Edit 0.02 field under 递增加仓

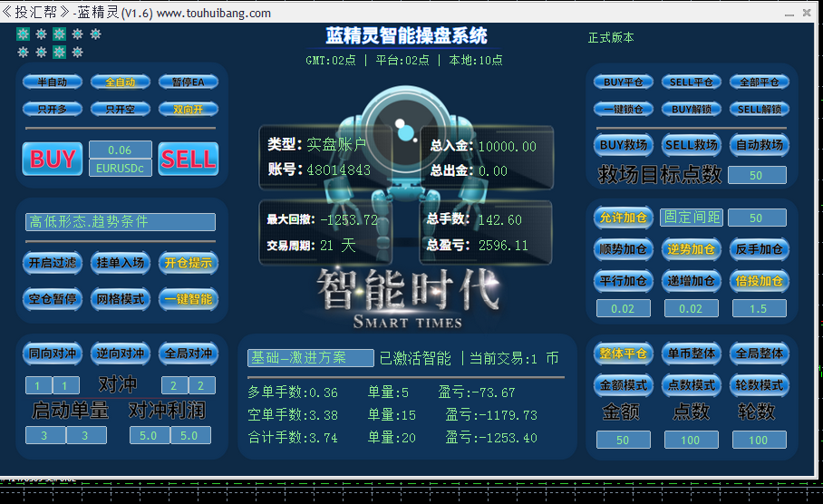coord(692,309)
